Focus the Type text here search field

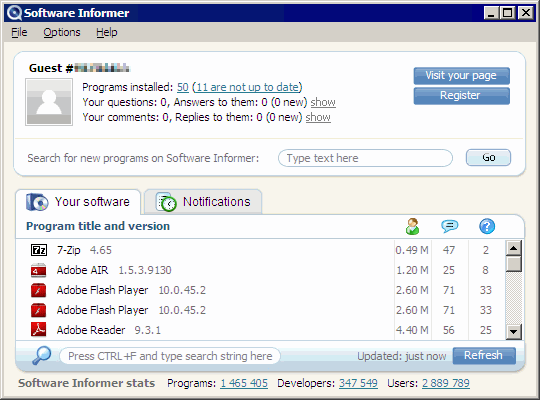pyautogui.click(x=365, y=158)
